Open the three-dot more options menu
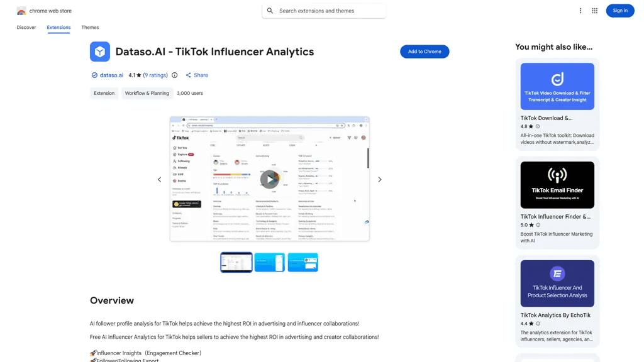Screen dimensions: 644x362 [580, 11]
